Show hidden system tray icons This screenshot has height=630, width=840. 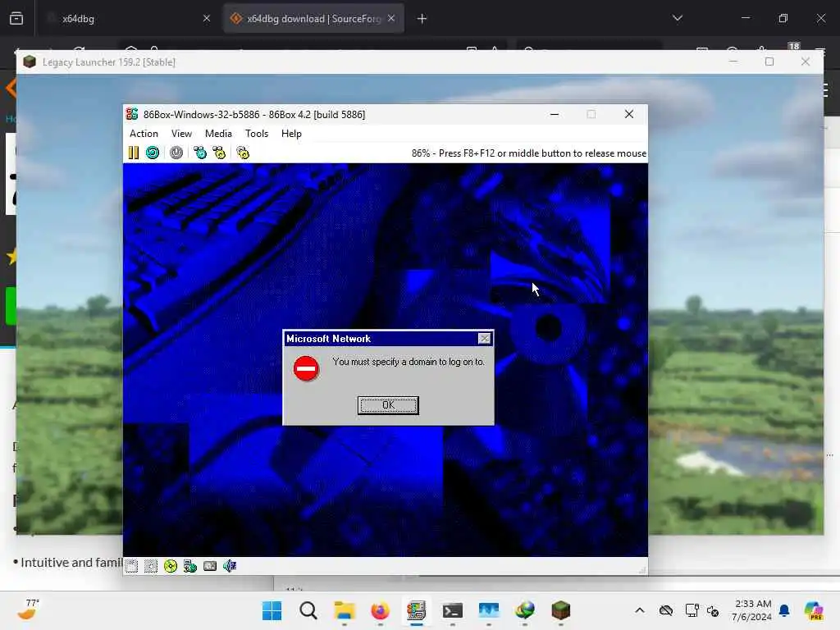tap(640, 610)
